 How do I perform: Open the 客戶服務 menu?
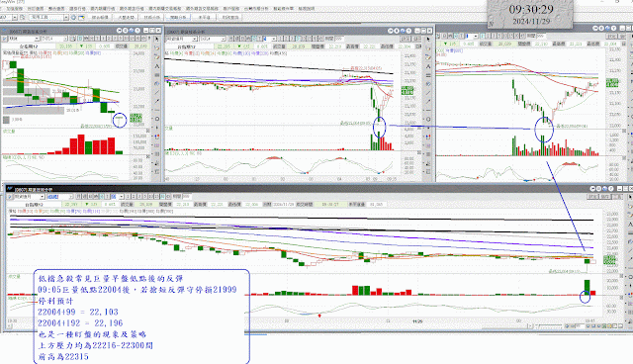tap(231, 9)
